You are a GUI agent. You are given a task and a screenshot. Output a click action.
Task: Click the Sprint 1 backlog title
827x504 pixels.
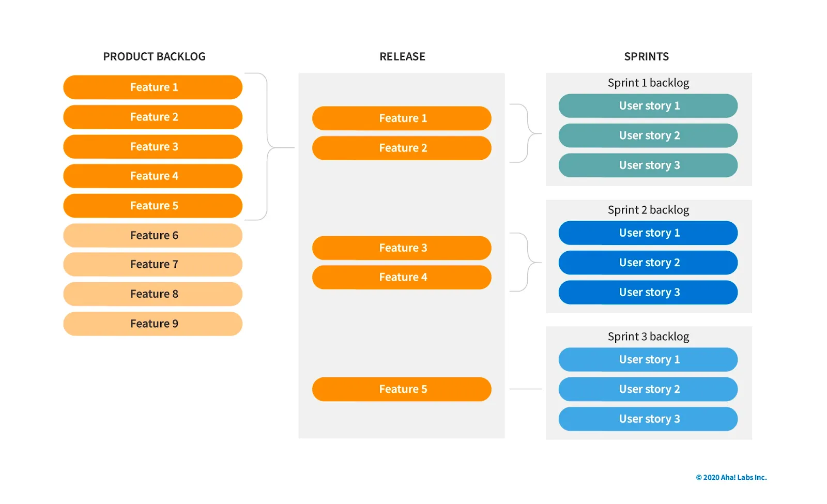pos(648,83)
